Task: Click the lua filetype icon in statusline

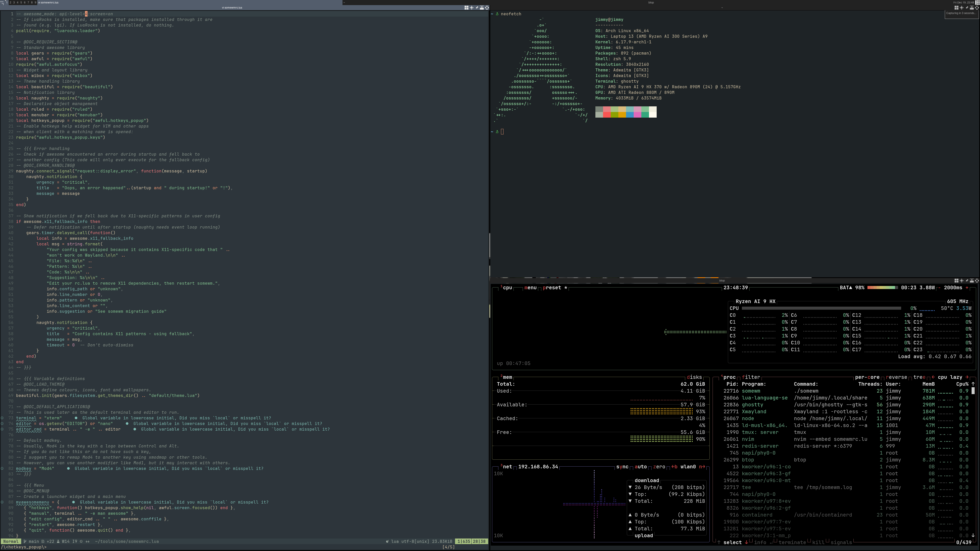Action: (x=387, y=542)
